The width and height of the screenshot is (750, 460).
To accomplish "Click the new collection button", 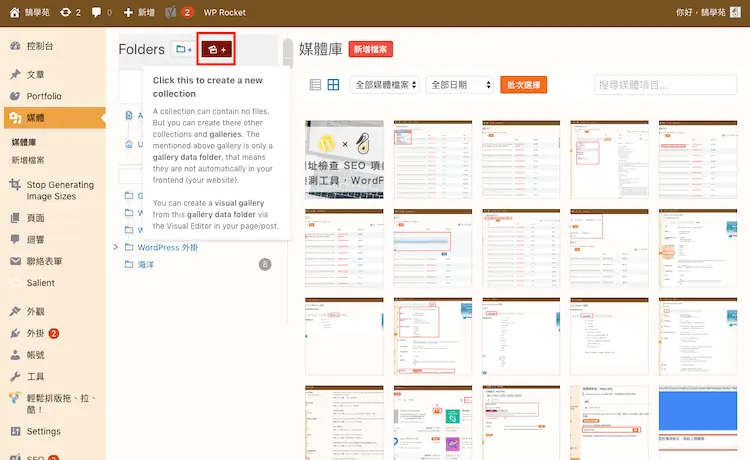I will [x=216, y=49].
